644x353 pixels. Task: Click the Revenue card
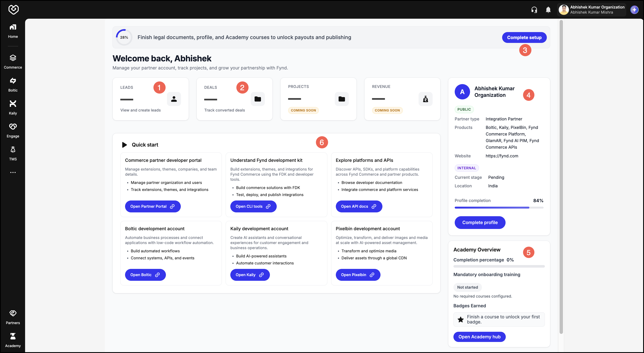(402, 99)
